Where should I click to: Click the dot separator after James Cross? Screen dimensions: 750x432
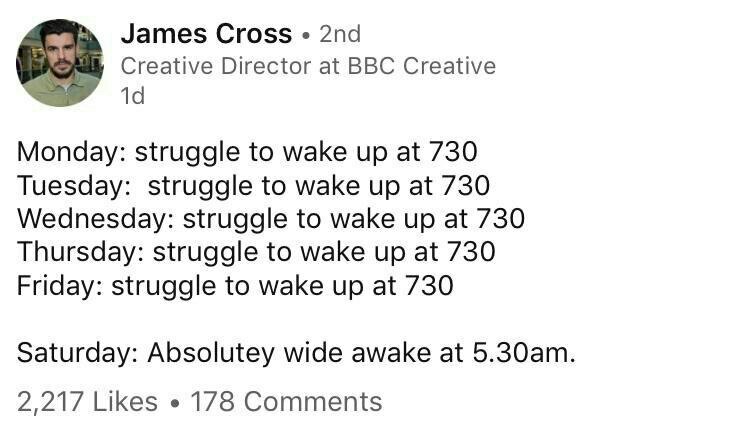point(306,35)
